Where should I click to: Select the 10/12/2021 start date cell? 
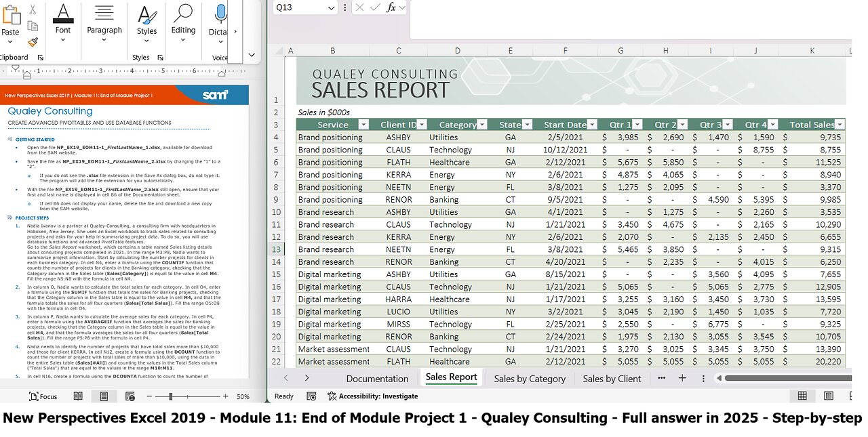(x=566, y=150)
